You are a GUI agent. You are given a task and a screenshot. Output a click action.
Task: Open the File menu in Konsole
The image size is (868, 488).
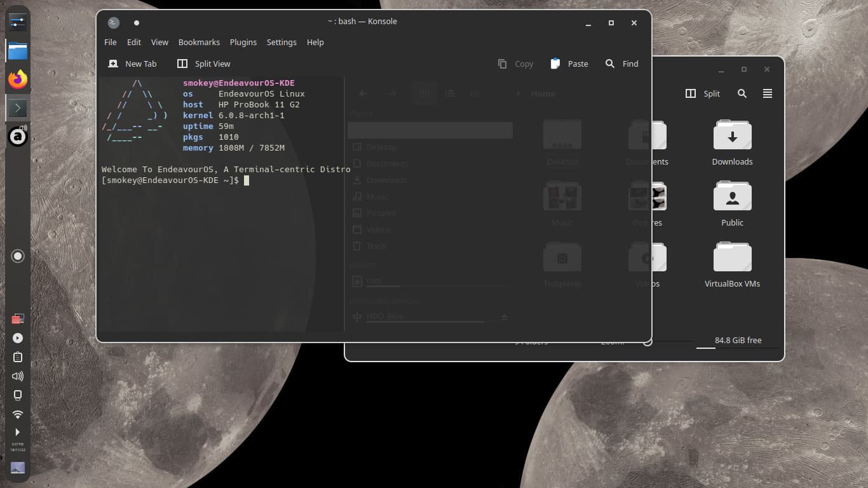point(111,43)
